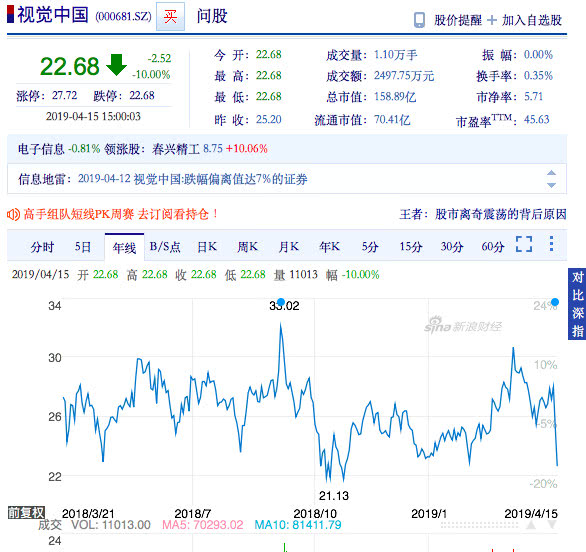This screenshot has width=586, height=552.
Task: Switch to 60分 chart tab
Action: (493, 247)
